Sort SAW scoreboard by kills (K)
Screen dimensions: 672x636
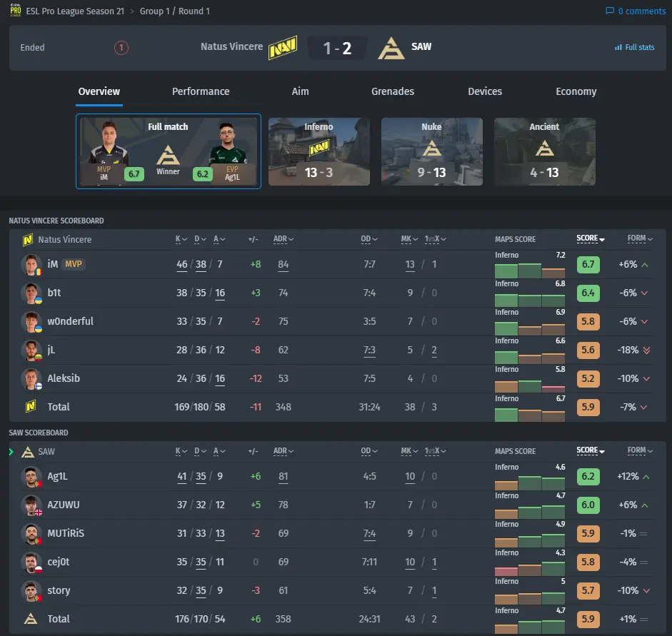click(x=181, y=451)
